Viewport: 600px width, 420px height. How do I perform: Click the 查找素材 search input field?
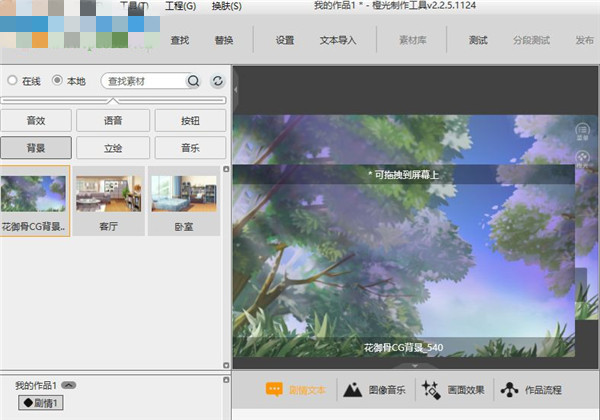[x=143, y=81]
